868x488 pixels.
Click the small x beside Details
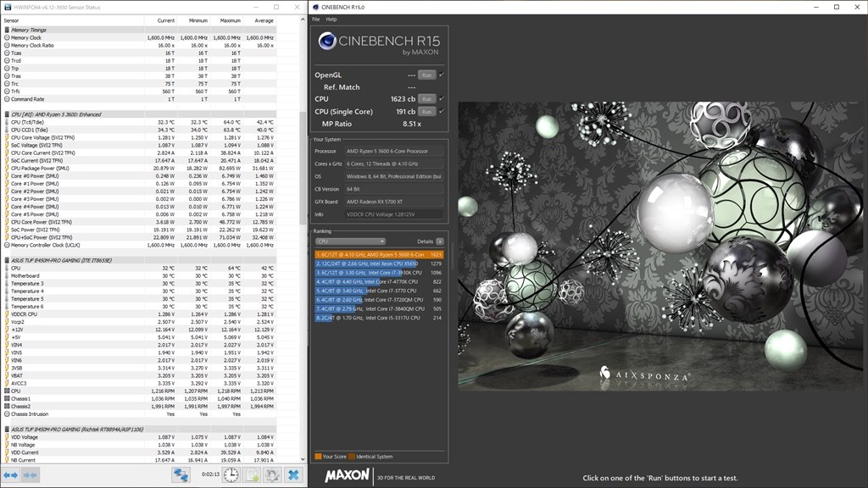click(442, 241)
